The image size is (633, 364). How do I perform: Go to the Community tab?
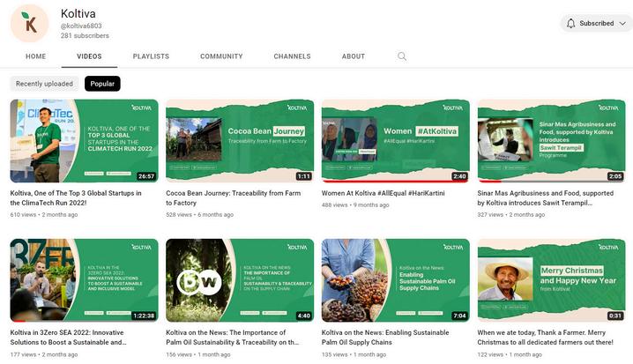pyautogui.click(x=221, y=56)
